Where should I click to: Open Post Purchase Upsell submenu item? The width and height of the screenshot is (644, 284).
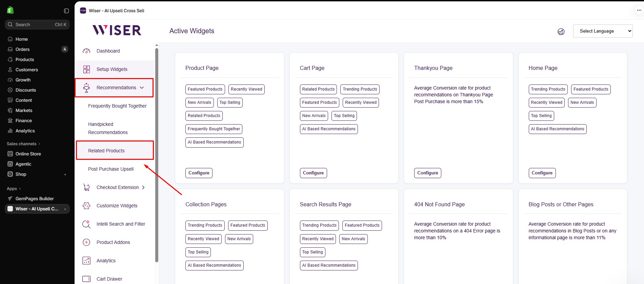[111, 169]
